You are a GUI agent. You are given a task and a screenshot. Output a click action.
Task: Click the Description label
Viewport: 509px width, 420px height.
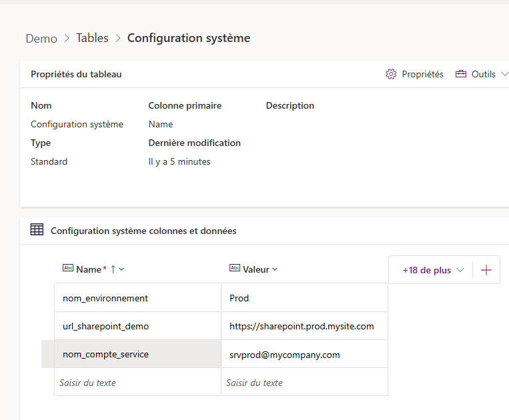(290, 106)
